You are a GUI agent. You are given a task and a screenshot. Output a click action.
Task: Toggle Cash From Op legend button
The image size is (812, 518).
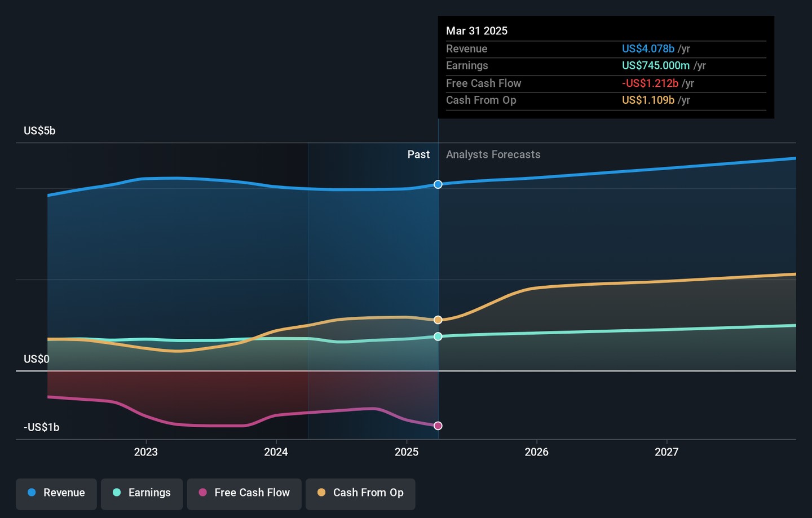[360, 493]
